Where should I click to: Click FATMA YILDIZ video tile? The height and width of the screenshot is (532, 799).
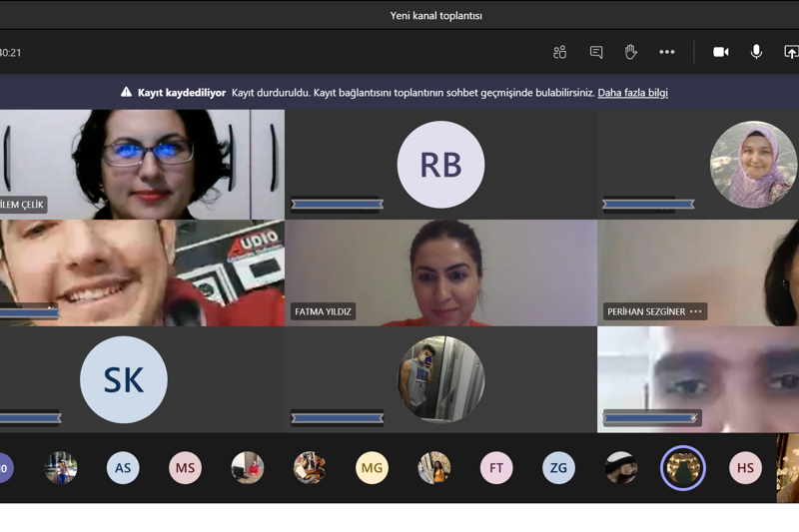pyautogui.click(x=440, y=272)
